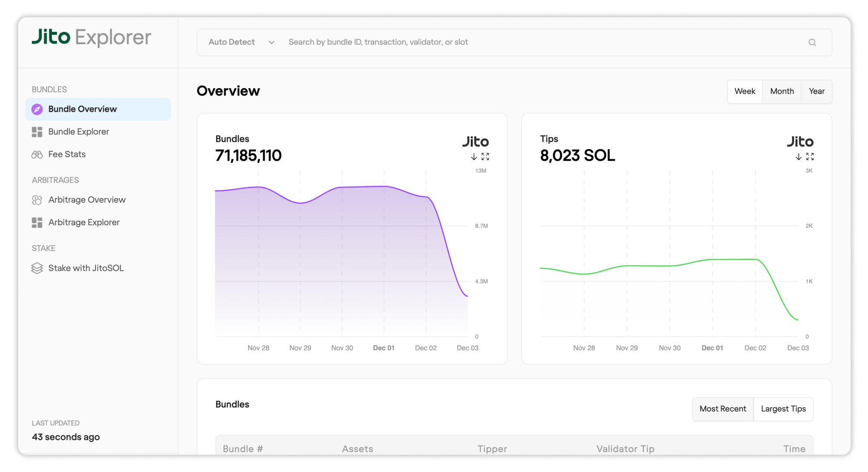The width and height of the screenshot is (868, 472).
Task: Click the Stake with JitoSOL layers icon
Action: 37,268
